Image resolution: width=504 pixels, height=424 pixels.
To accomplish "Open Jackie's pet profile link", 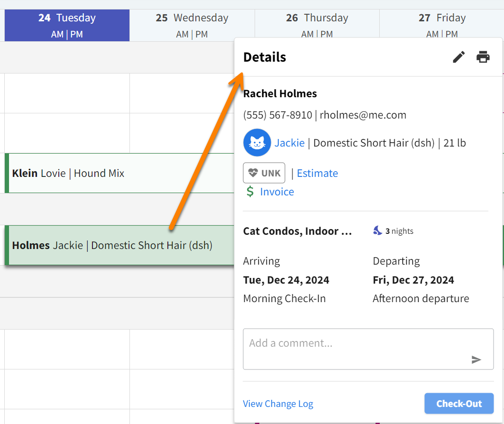I will (289, 143).
